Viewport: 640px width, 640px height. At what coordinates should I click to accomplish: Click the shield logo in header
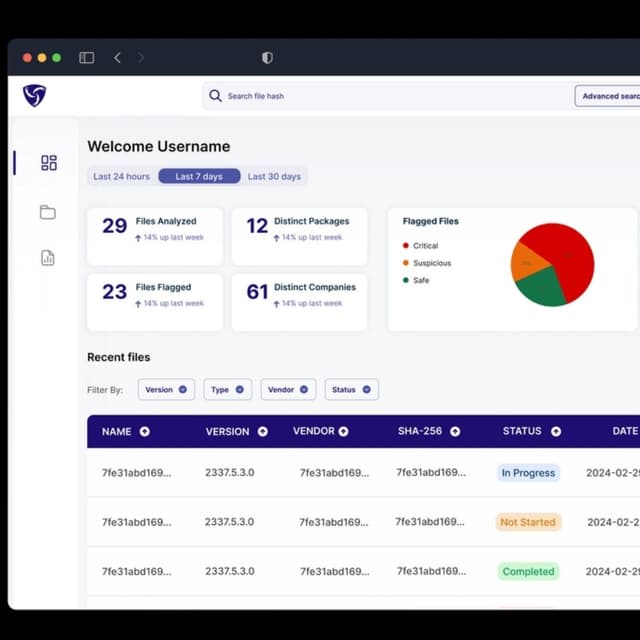pyautogui.click(x=34, y=96)
